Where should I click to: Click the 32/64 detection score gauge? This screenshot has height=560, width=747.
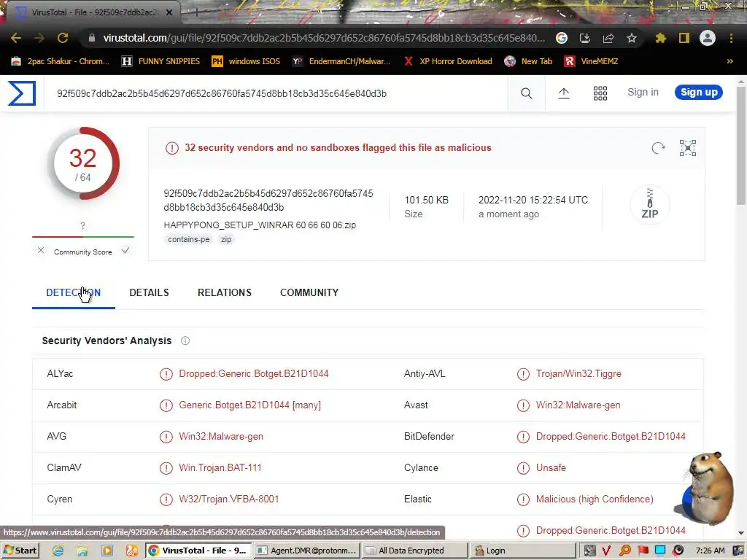(83, 163)
